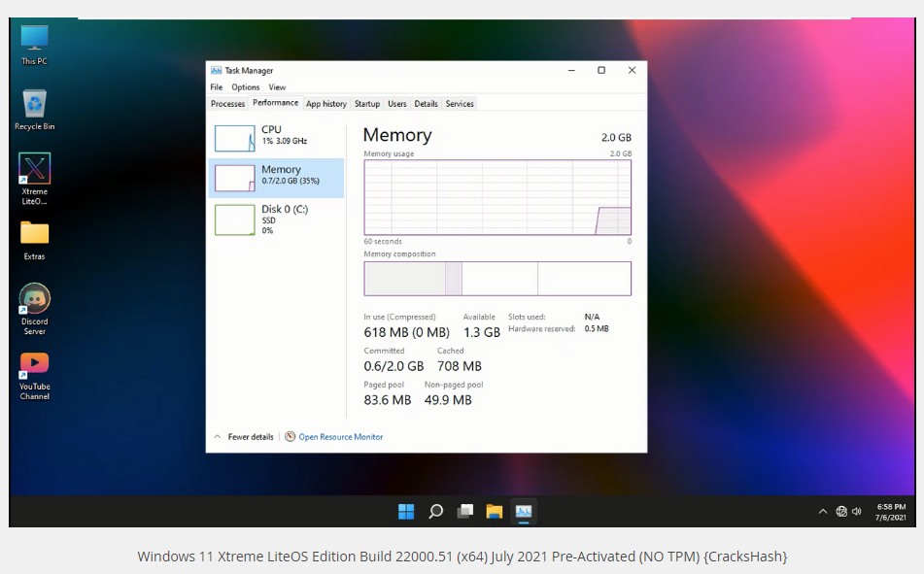924x574 pixels.
Task: Open the Extras folder on desktop
Action: 34,241
